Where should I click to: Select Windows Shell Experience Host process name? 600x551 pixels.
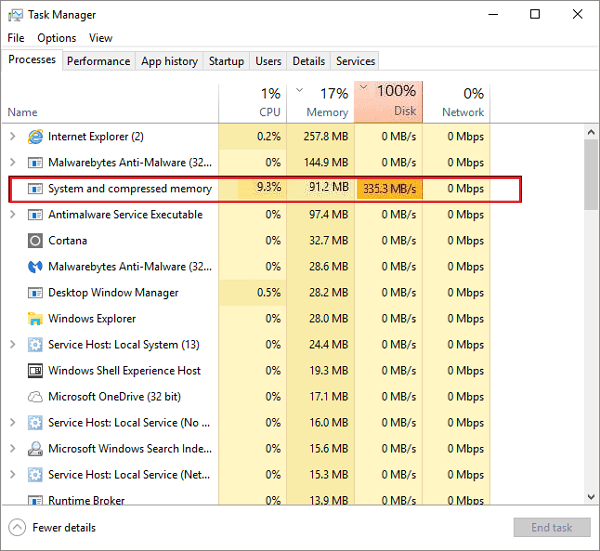pyautogui.click(x=124, y=371)
